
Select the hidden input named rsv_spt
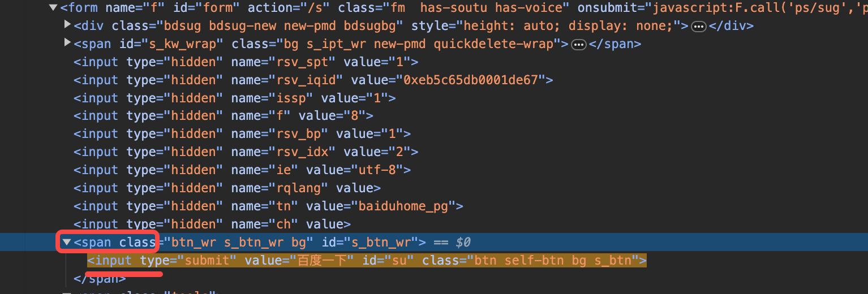(246, 62)
